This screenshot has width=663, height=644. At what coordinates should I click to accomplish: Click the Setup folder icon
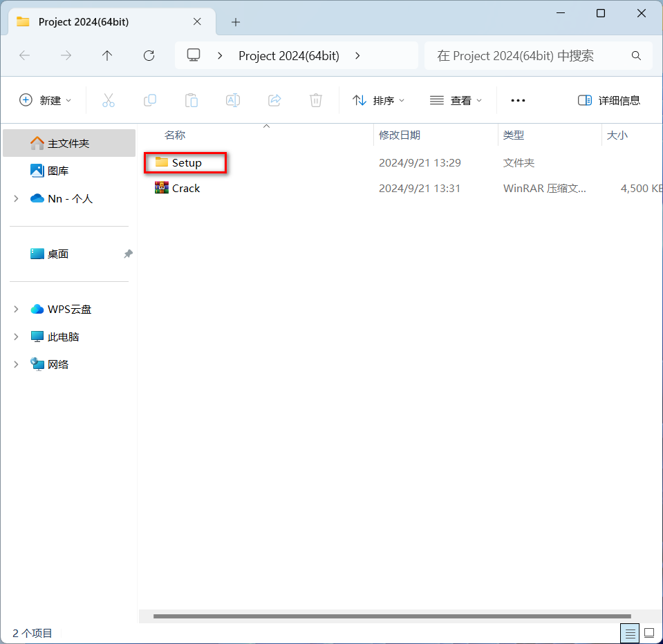[162, 162]
